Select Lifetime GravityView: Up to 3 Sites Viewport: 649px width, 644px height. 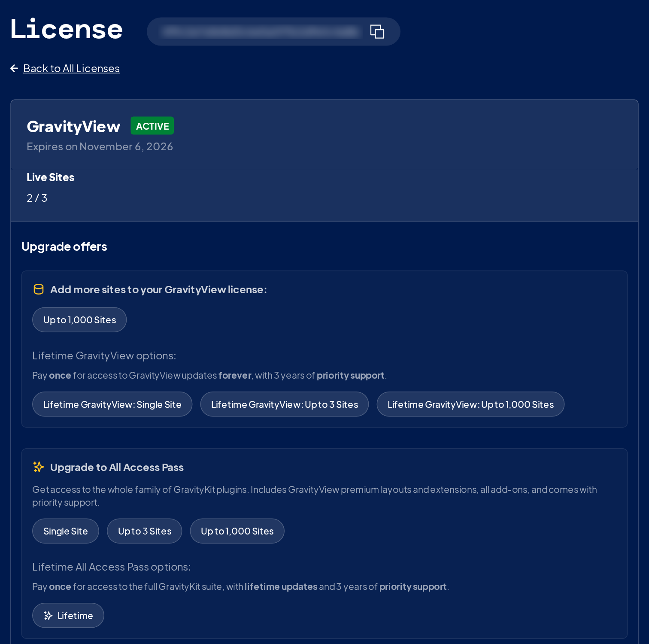point(285,404)
